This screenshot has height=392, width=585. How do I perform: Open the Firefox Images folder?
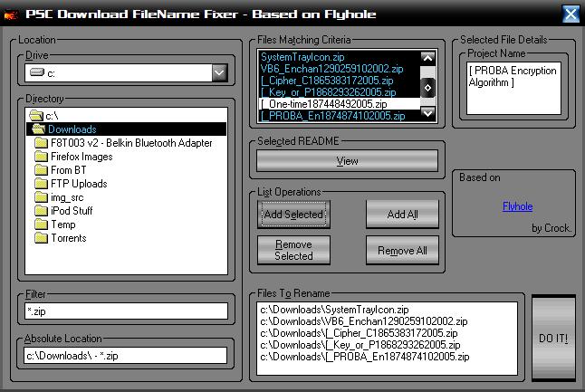82,157
